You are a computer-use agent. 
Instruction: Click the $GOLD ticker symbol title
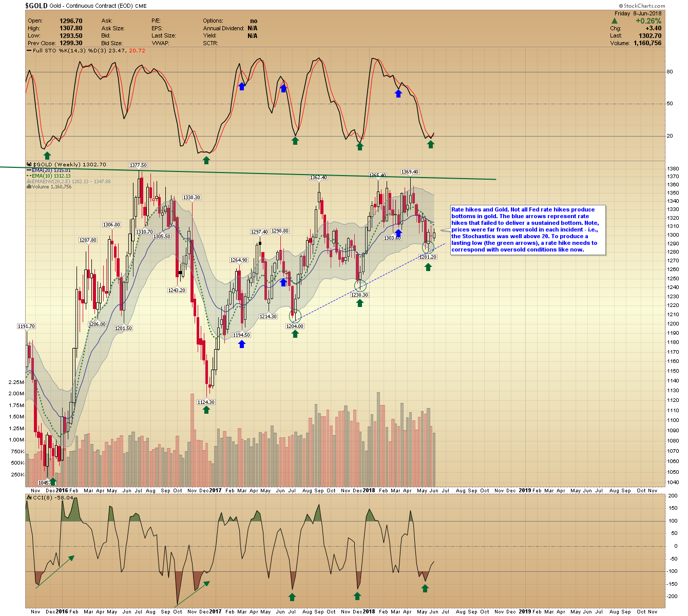click(x=36, y=6)
